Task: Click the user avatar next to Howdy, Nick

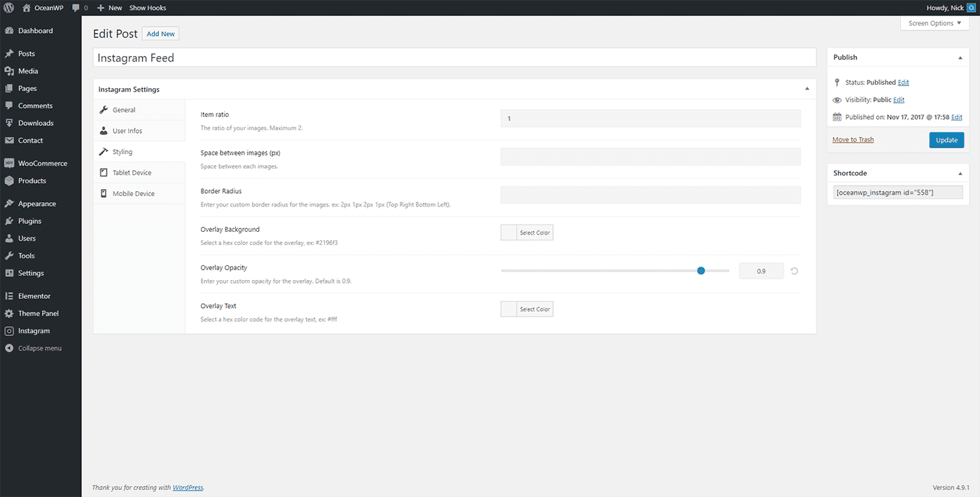Action: click(971, 8)
